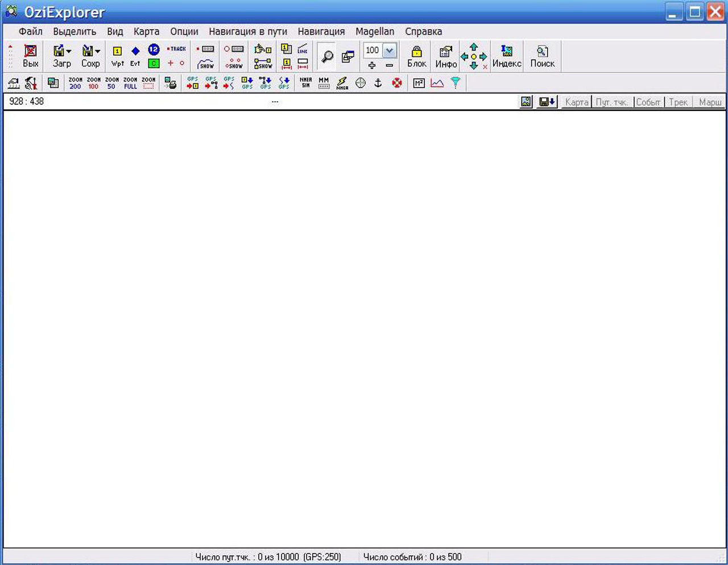Click the cyan funnel filter icon
The height and width of the screenshot is (565, 728).
point(456,83)
